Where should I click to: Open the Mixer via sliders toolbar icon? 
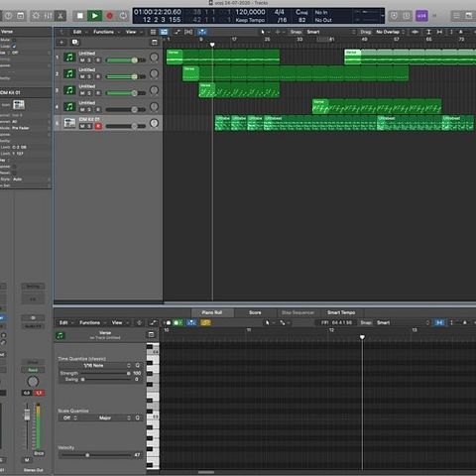click(x=48, y=16)
